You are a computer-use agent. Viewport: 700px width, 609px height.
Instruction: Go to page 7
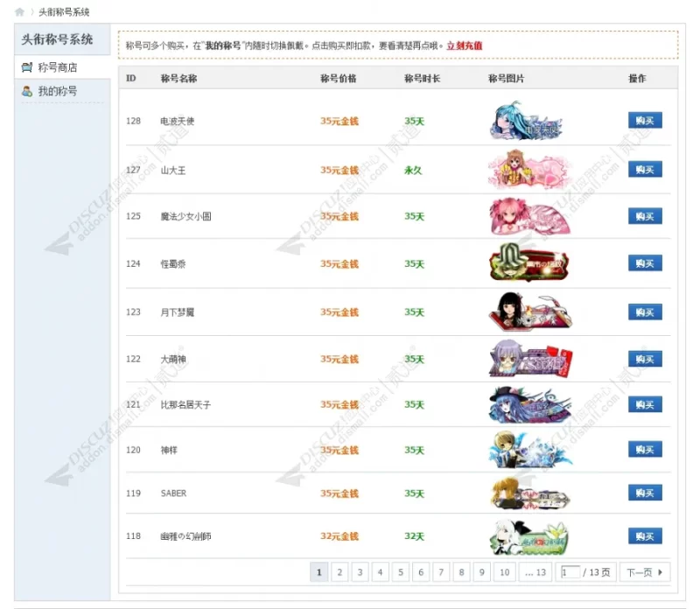441,572
